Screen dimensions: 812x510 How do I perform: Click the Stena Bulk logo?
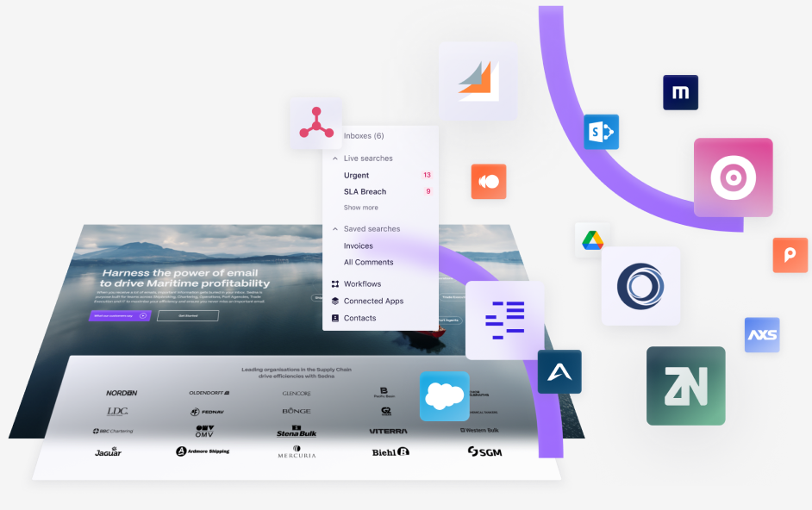pyautogui.click(x=297, y=432)
